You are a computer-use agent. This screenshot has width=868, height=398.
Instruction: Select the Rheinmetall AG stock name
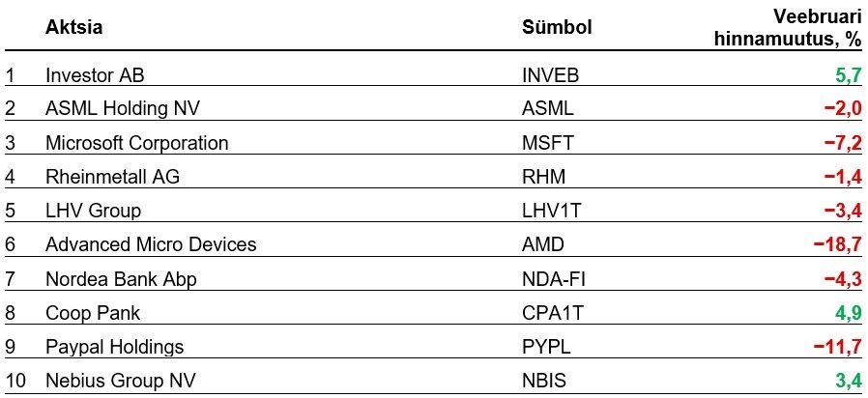112,177
